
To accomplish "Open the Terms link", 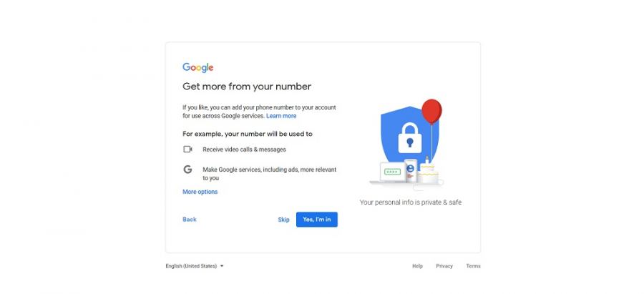I will (473, 266).
